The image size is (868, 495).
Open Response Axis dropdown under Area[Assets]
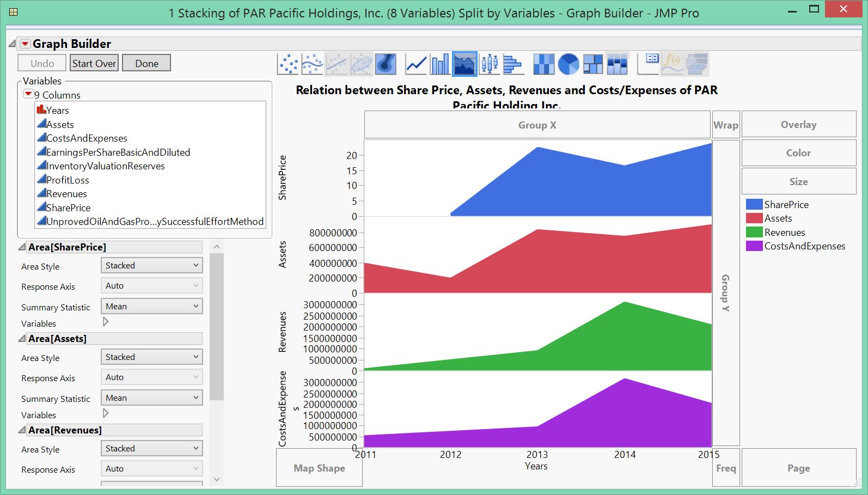point(152,377)
